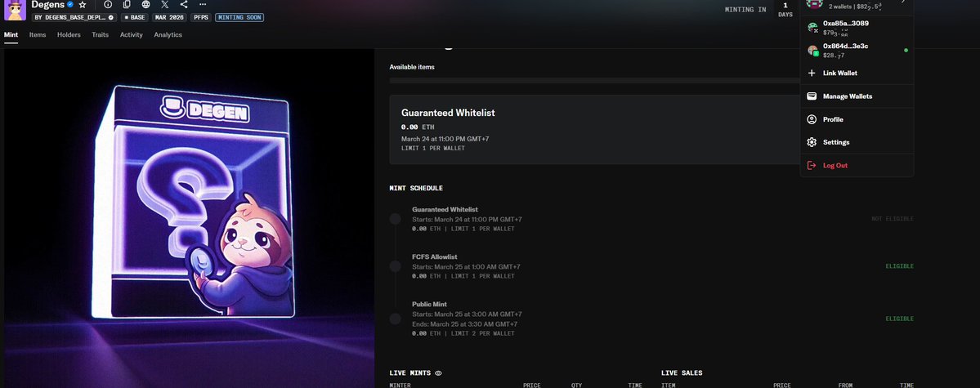Click the person icon beside Profile
The width and height of the screenshot is (980, 388).
812,119
